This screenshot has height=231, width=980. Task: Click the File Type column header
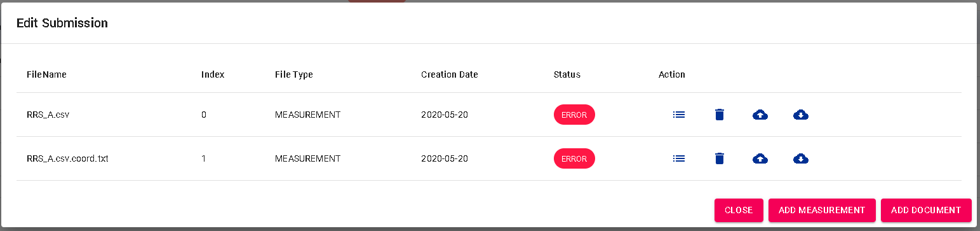click(294, 74)
